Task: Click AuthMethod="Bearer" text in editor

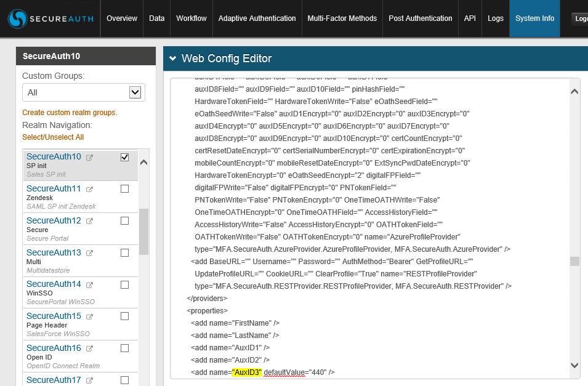Action: pyautogui.click(x=379, y=262)
